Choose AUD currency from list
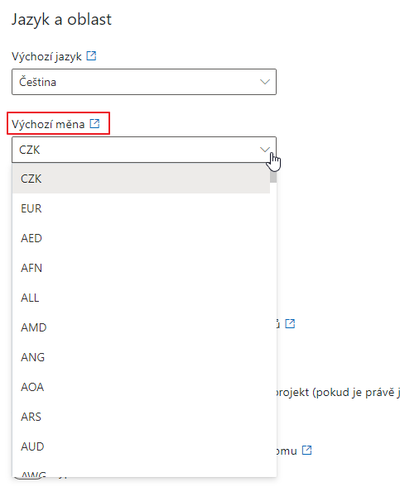The width and height of the screenshot is (400, 501). tap(141, 446)
